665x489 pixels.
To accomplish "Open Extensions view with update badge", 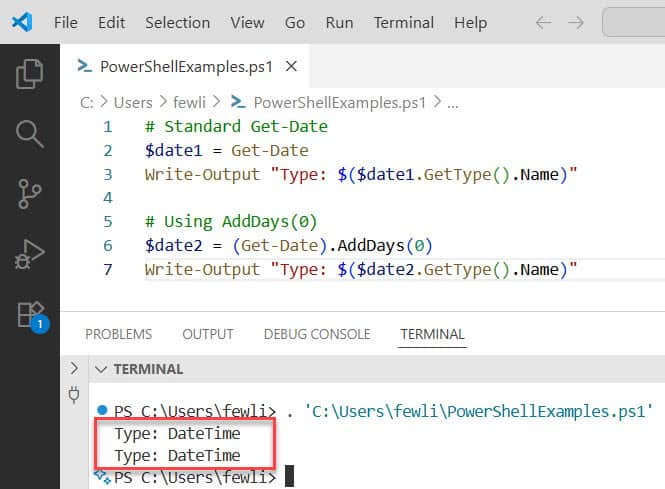I will pyautogui.click(x=32, y=316).
